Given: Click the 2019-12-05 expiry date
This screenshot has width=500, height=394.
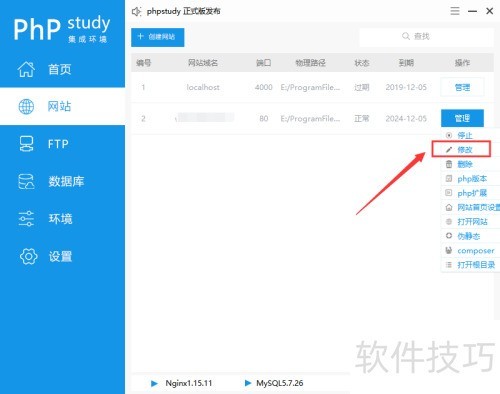Looking at the screenshot, I should [406, 87].
